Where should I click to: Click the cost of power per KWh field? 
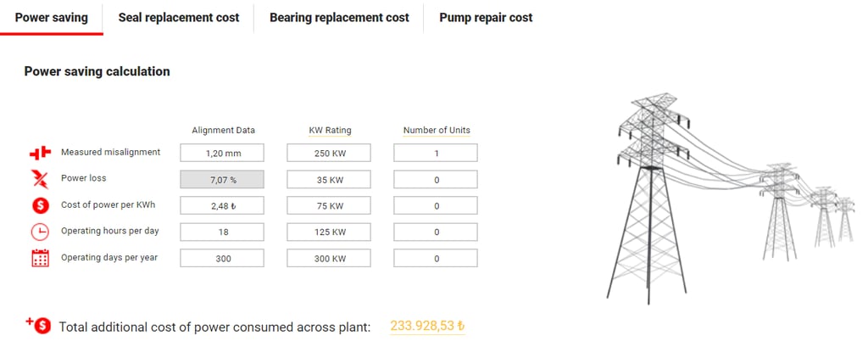(x=223, y=206)
